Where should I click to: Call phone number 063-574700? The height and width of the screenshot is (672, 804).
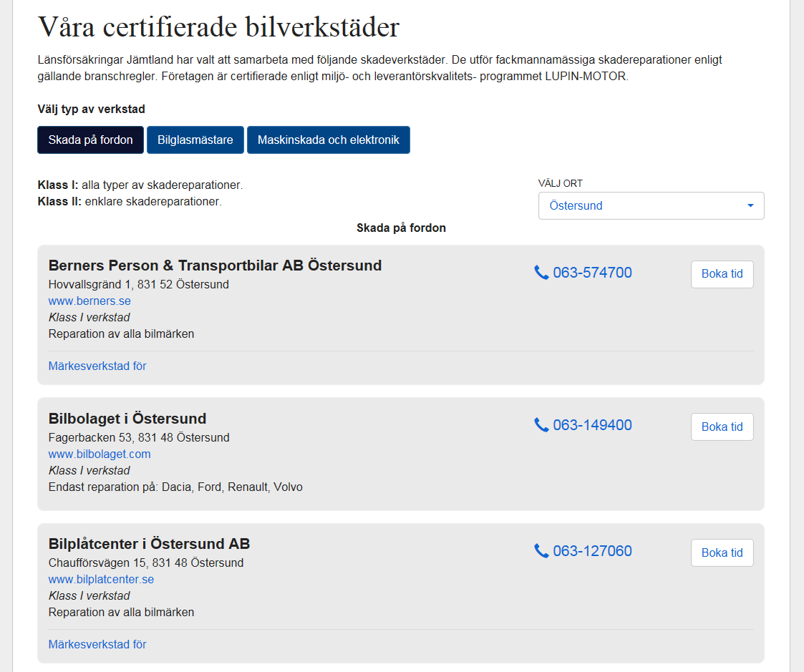pyautogui.click(x=592, y=273)
